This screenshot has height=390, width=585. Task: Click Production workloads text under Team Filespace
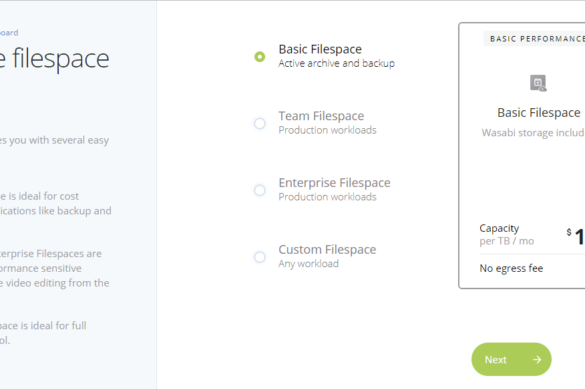(x=327, y=130)
